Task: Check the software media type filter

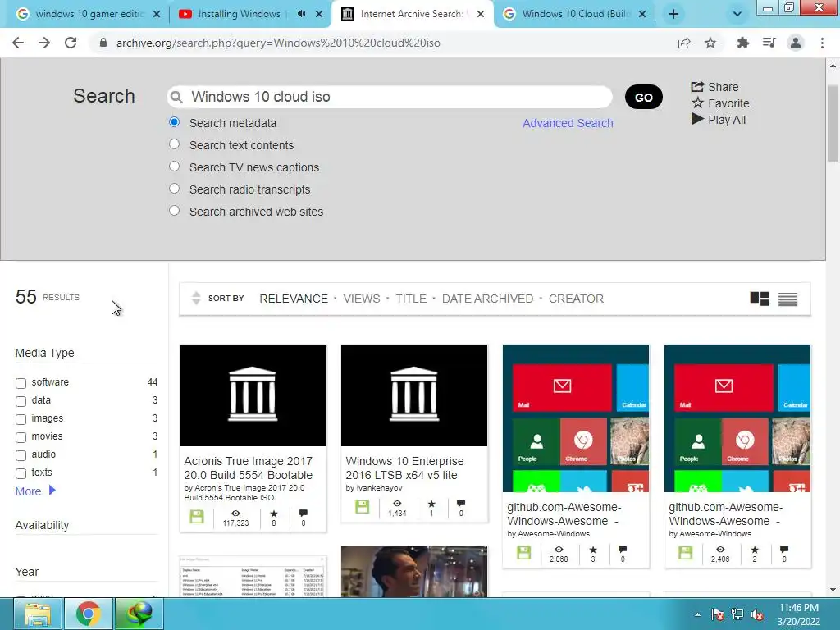Action: click(x=21, y=383)
